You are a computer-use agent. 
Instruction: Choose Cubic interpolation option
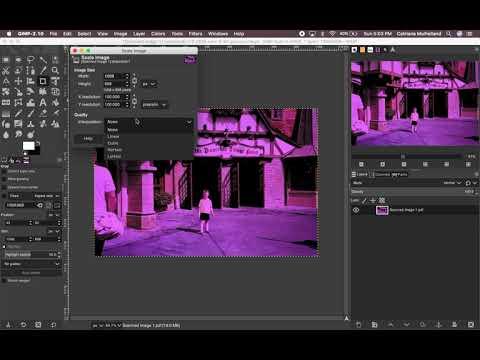pyautogui.click(x=113, y=143)
